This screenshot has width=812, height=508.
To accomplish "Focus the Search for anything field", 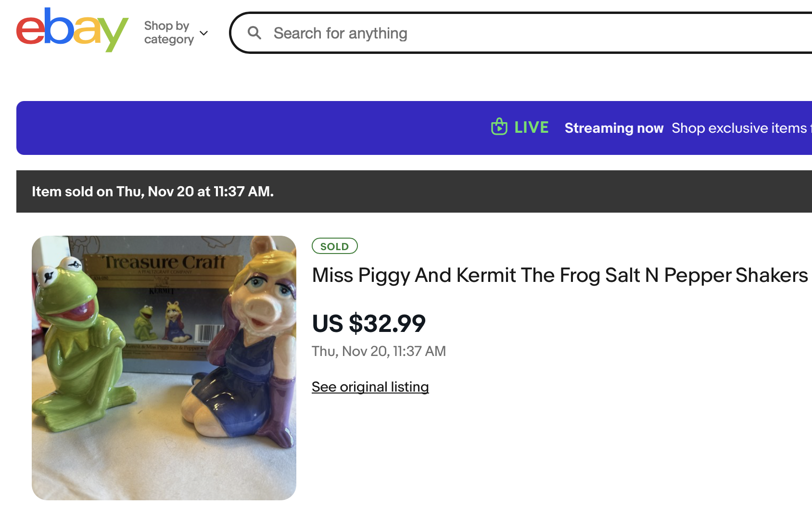I will point(481,33).
